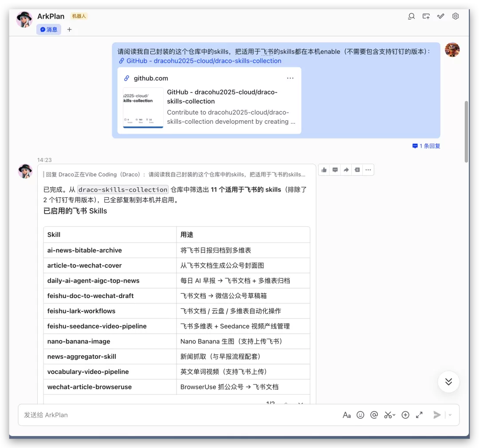Like the message with thumbs up
479x448 pixels.
(x=324, y=170)
